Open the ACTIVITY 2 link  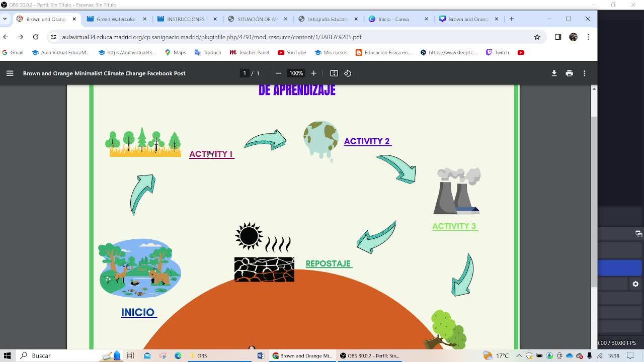click(x=367, y=141)
